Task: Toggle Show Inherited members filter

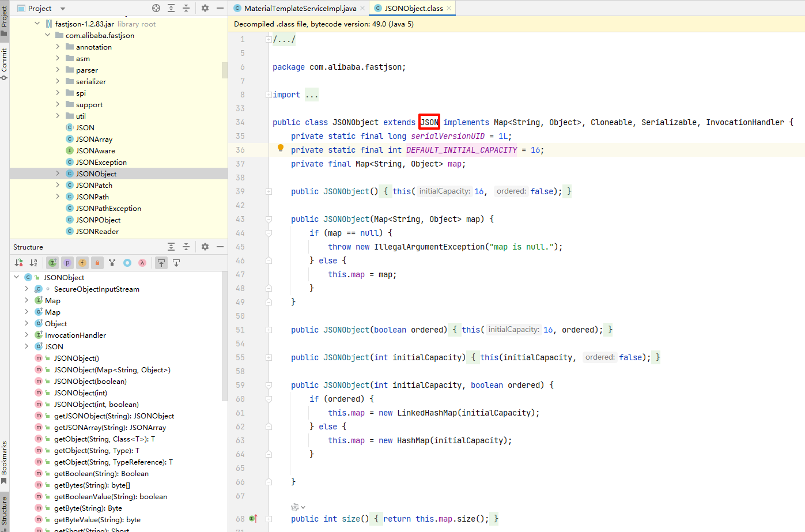Action: [x=52, y=263]
